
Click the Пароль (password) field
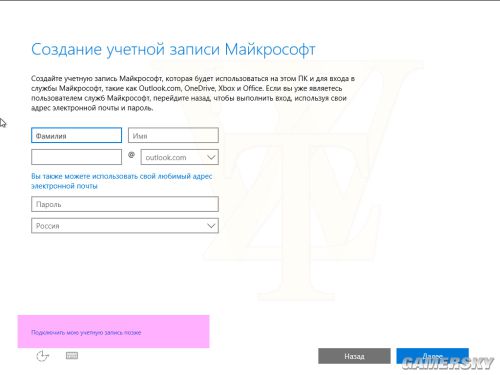[x=125, y=204]
